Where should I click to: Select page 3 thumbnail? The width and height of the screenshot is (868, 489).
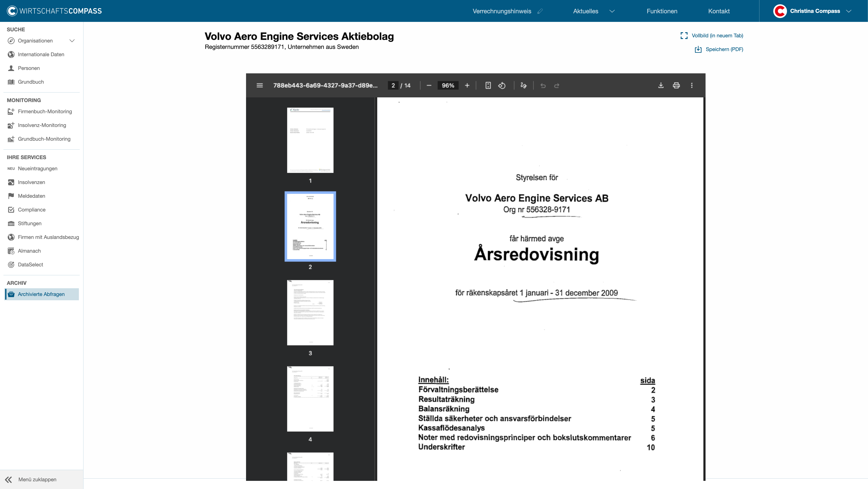click(310, 313)
